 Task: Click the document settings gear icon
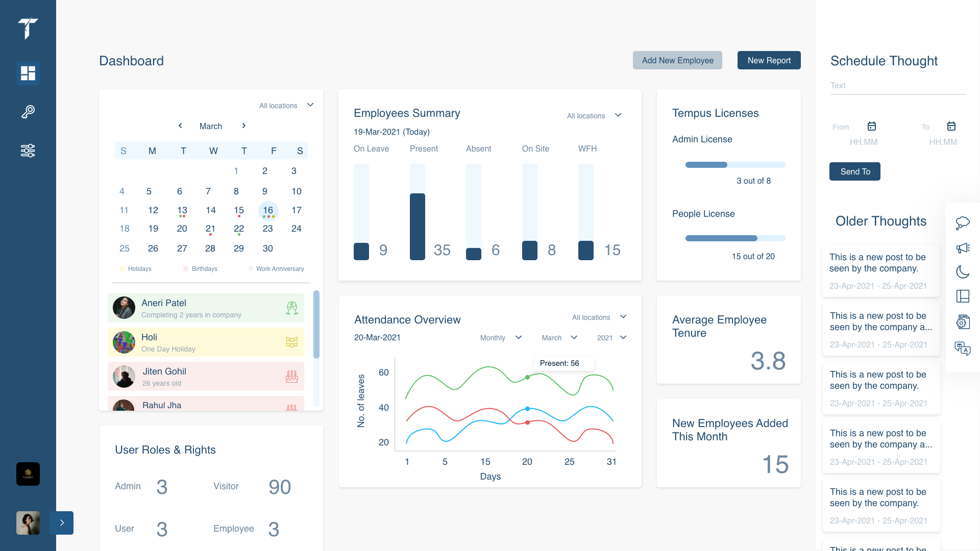pos(963,322)
